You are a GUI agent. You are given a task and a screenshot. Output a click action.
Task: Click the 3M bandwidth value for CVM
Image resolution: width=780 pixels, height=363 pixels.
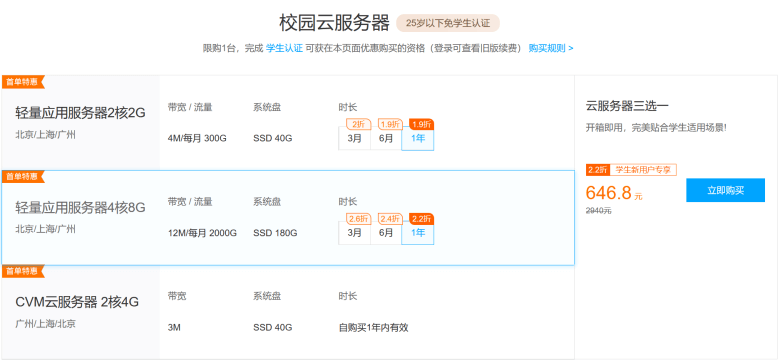174,327
